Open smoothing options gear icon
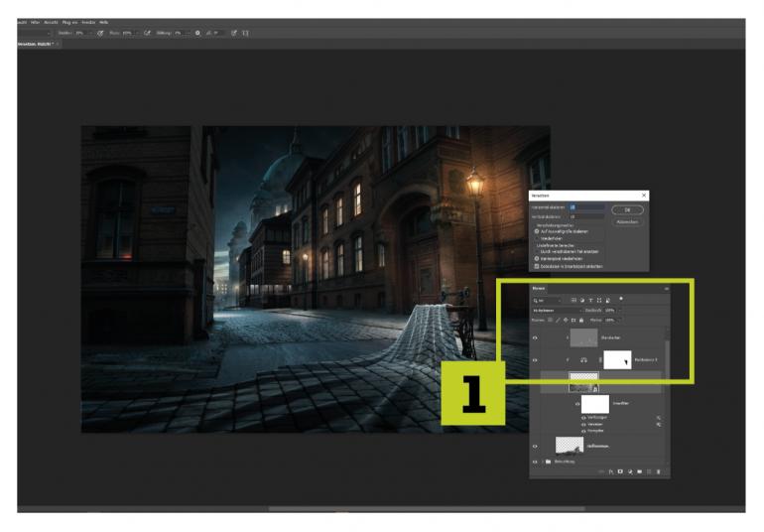The width and height of the screenshot is (764, 532). [x=197, y=33]
